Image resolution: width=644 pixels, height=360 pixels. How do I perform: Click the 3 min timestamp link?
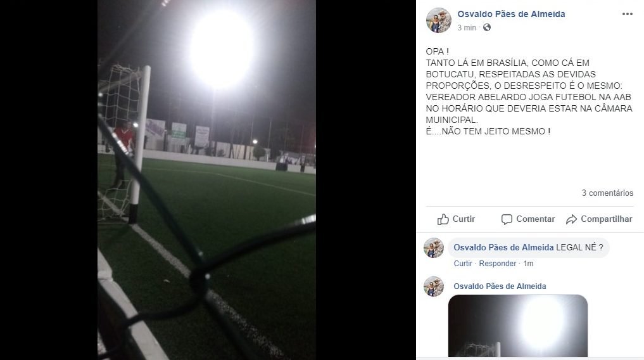tap(467, 27)
